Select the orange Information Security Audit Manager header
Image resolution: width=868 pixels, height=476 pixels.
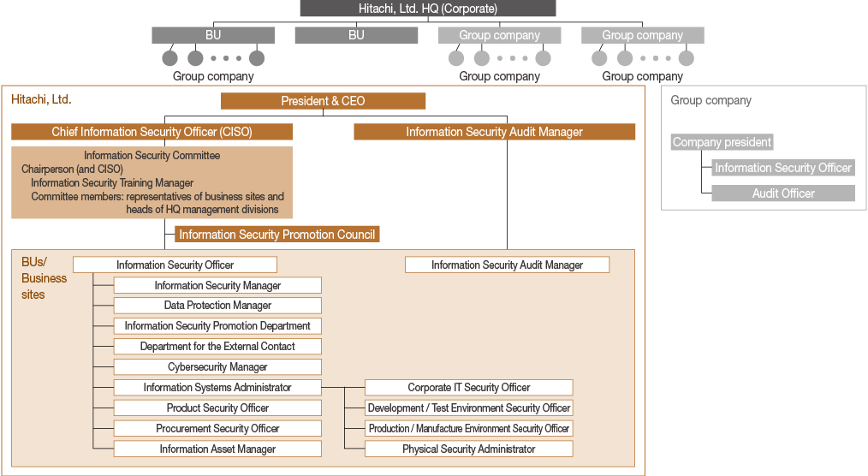coord(494,132)
